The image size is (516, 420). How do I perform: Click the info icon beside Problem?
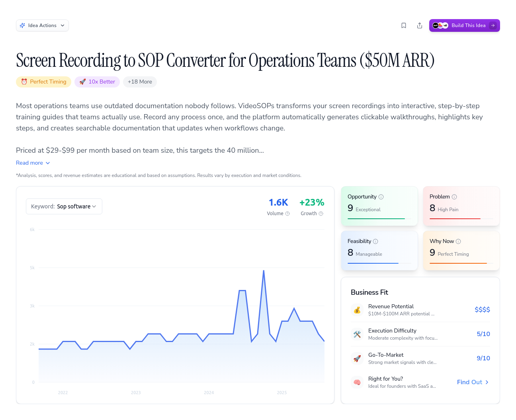(454, 197)
